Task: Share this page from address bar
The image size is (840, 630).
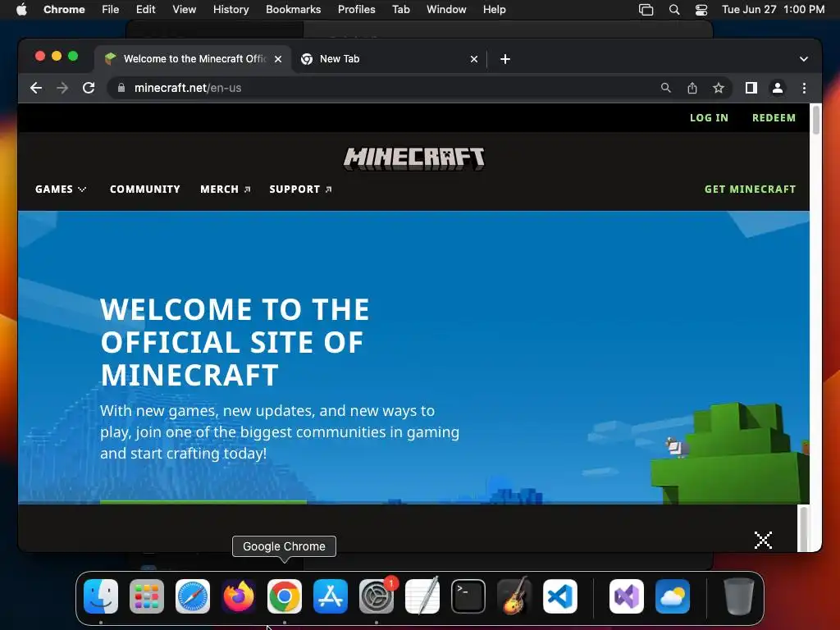Action: click(x=692, y=88)
